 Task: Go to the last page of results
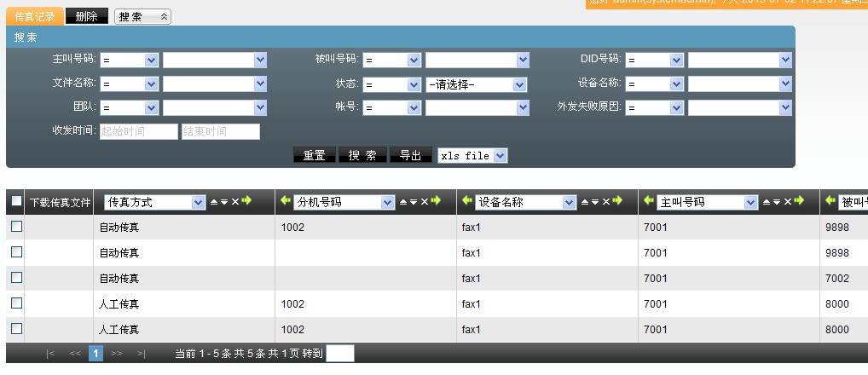coord(142,353)
